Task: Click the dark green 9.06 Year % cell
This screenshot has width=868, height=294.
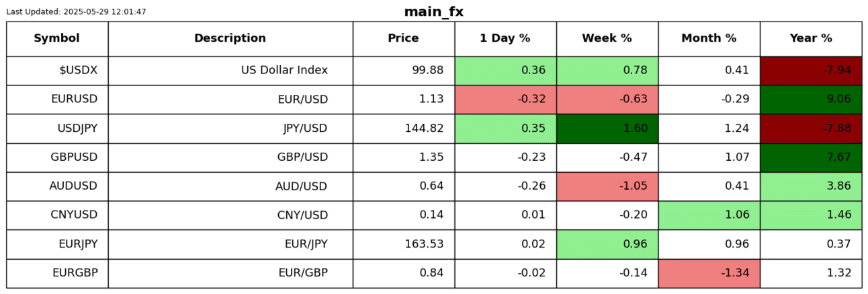Action: pos(811,100)
